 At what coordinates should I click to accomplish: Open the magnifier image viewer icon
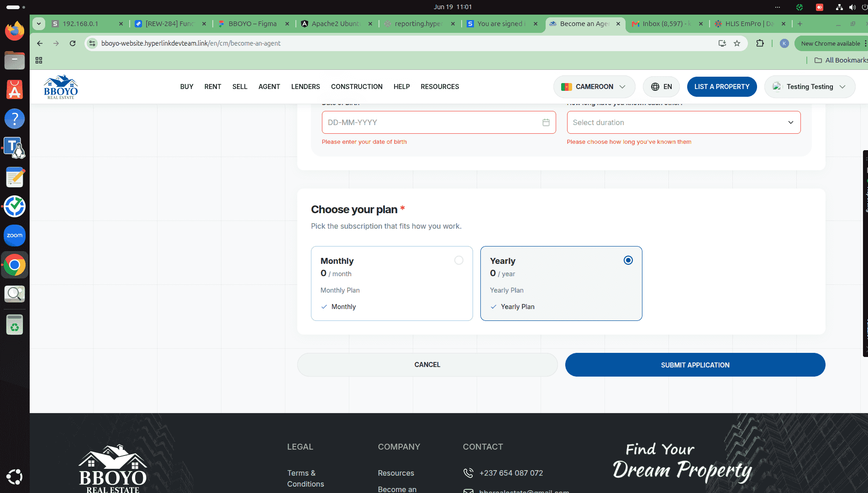click(15, 294)
